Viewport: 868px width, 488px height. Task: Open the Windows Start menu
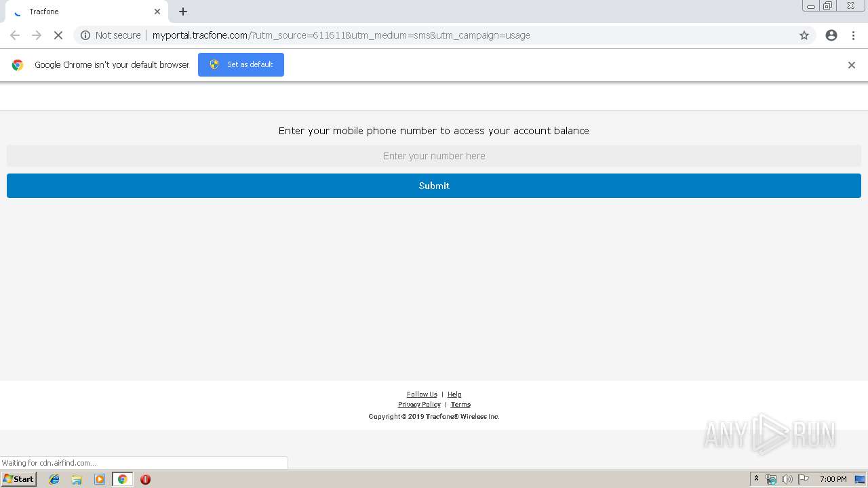tap(19, 479)
